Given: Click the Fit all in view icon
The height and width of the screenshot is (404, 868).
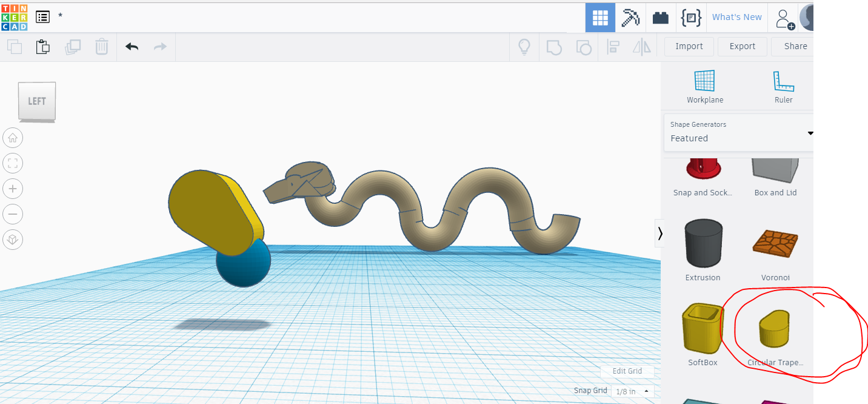Looking at the screenshot, I should tap(13, 163).
